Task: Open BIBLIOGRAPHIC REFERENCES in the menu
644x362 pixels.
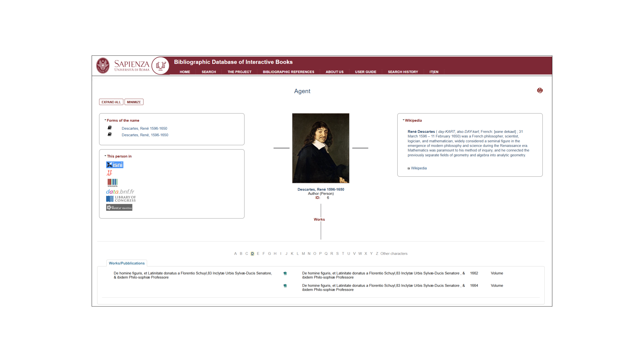Action: tap(288, 72)
